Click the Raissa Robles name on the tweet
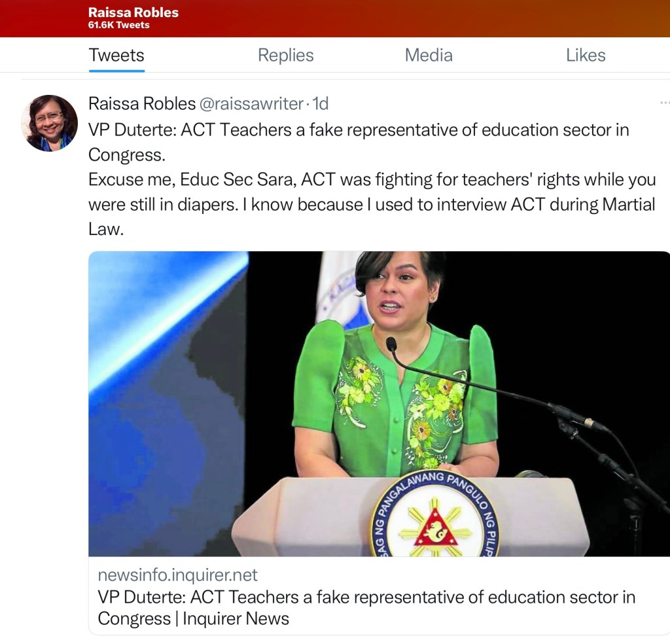 click(x=142, y=103)
